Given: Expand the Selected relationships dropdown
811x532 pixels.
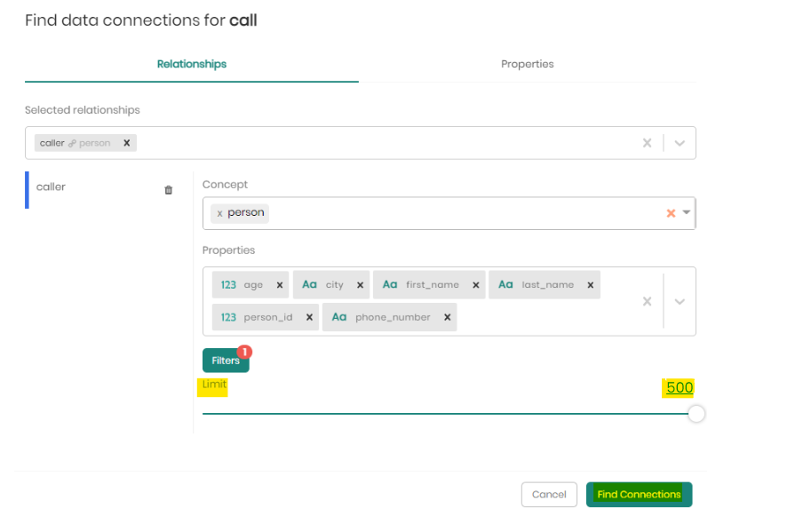Looking at the screenshot, I should tap(680, 143).
